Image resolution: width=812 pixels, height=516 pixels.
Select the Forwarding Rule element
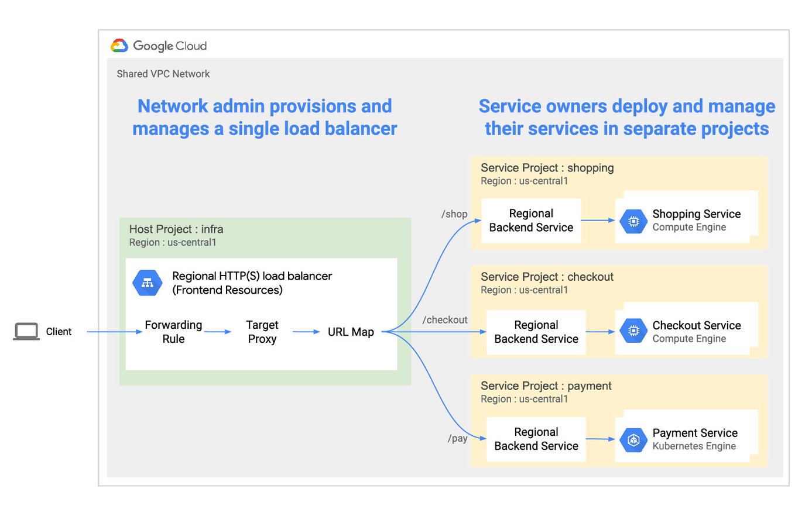tap(173, 332)
